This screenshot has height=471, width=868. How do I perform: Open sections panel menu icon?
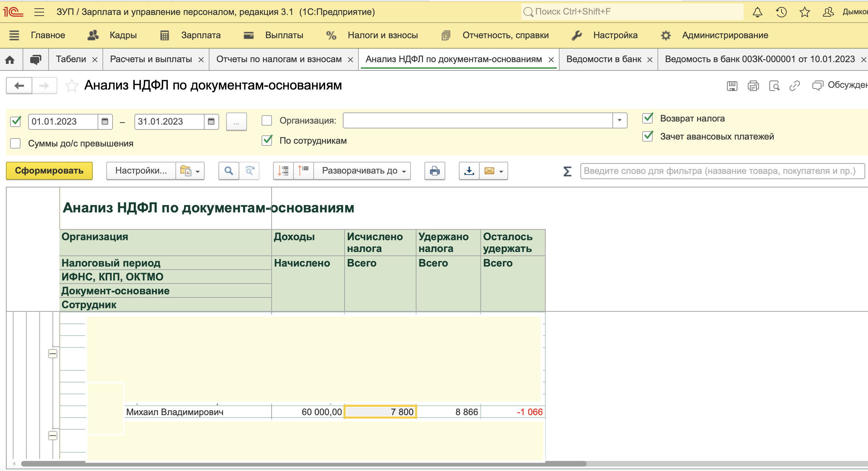tap(14, 35)
